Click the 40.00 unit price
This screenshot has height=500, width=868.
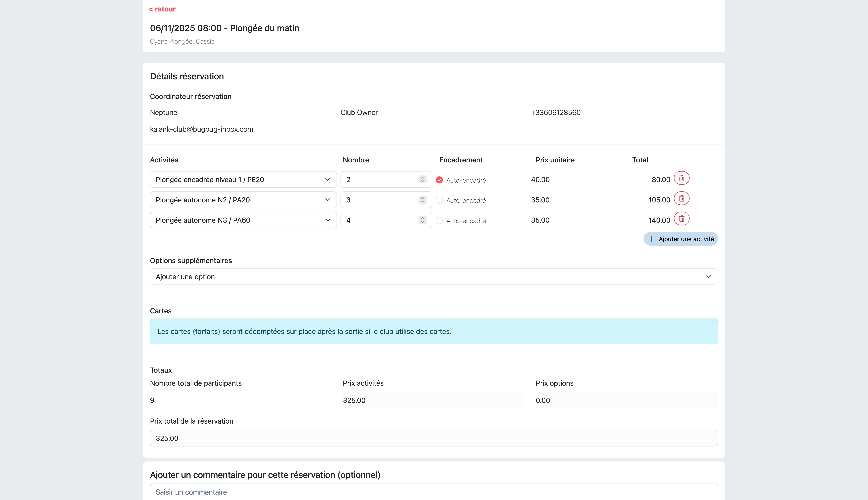[540, 180]
